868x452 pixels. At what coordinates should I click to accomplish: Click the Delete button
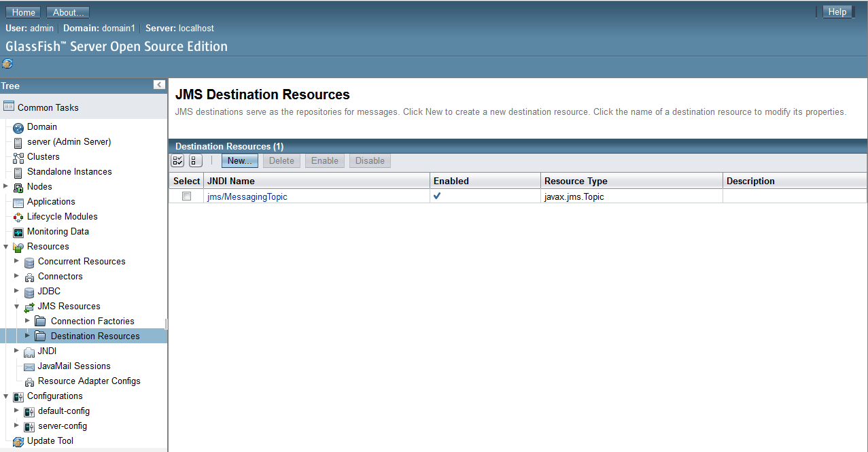[282, 161]
